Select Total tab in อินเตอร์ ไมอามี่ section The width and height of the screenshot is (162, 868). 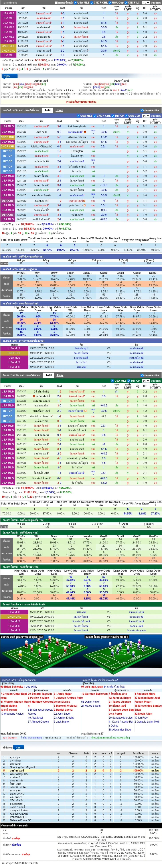[x=49, y=375]
